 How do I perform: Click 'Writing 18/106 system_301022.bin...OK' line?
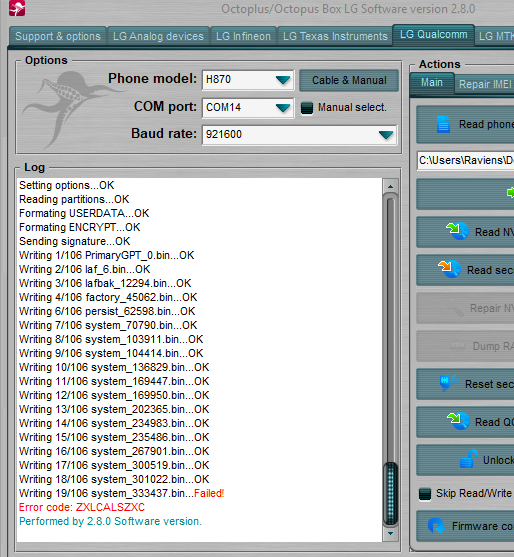(x=114, y=479)
